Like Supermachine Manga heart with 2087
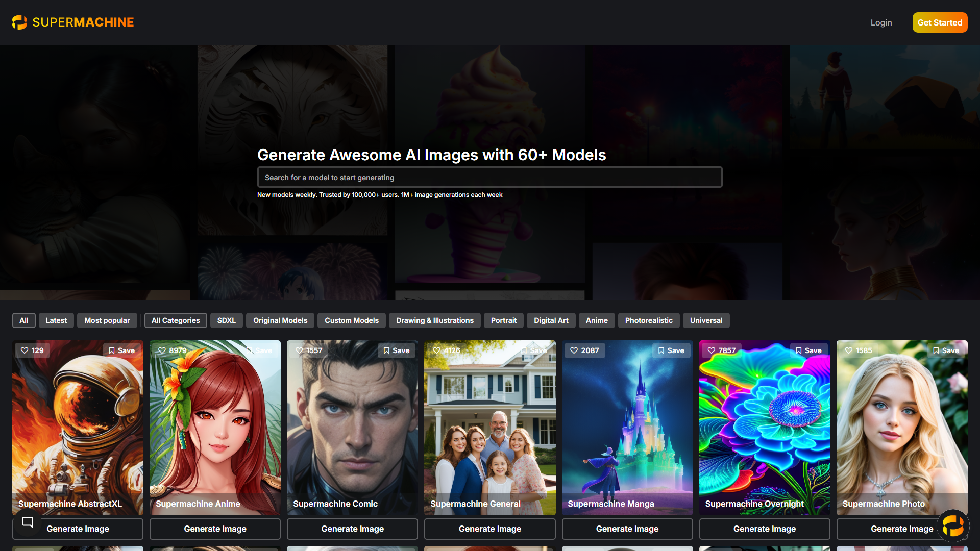This screenshot has width=980, height=551. (585, 350)
